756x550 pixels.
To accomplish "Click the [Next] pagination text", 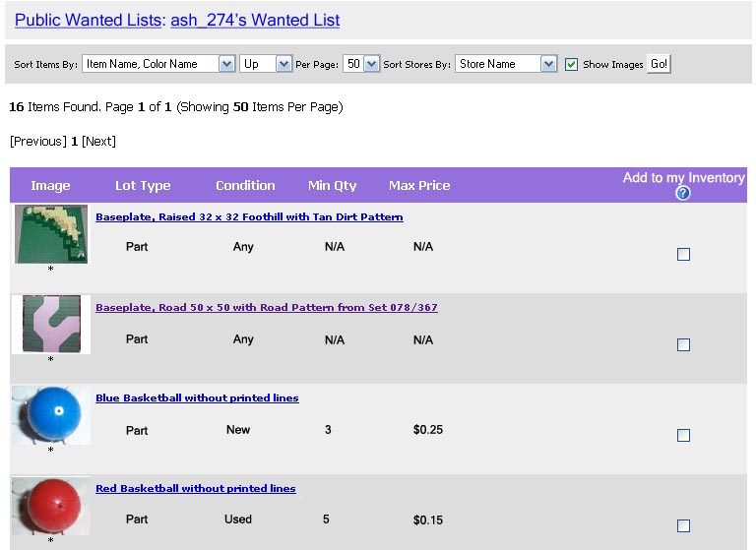I will pyautogui.click(x=98, y=142).
